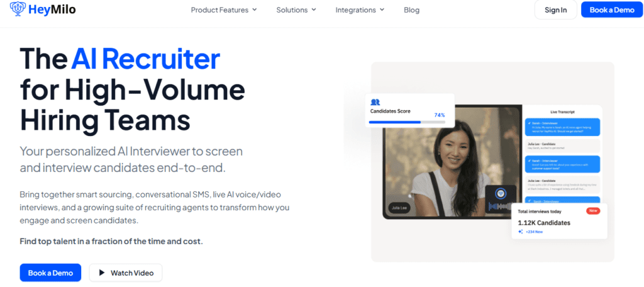Viewport: 644px width, 287px height.
Task: Expand the Integrations chevron
Action: coord(382,9)
